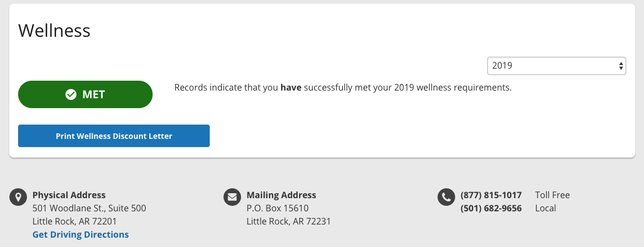Click the Little Rock, AR 72201 line

pyautogui.click(x=74, y=222)
